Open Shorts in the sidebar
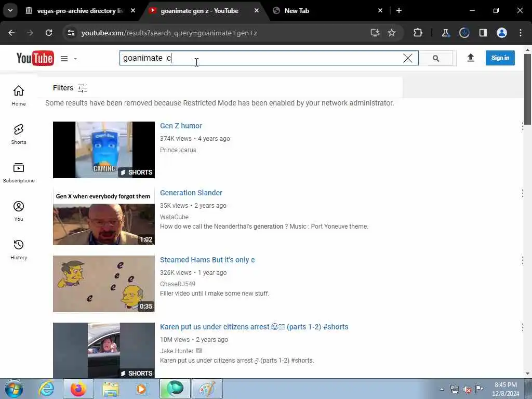The height and width of the screenshot is (399, 532). tap(19, 135)
